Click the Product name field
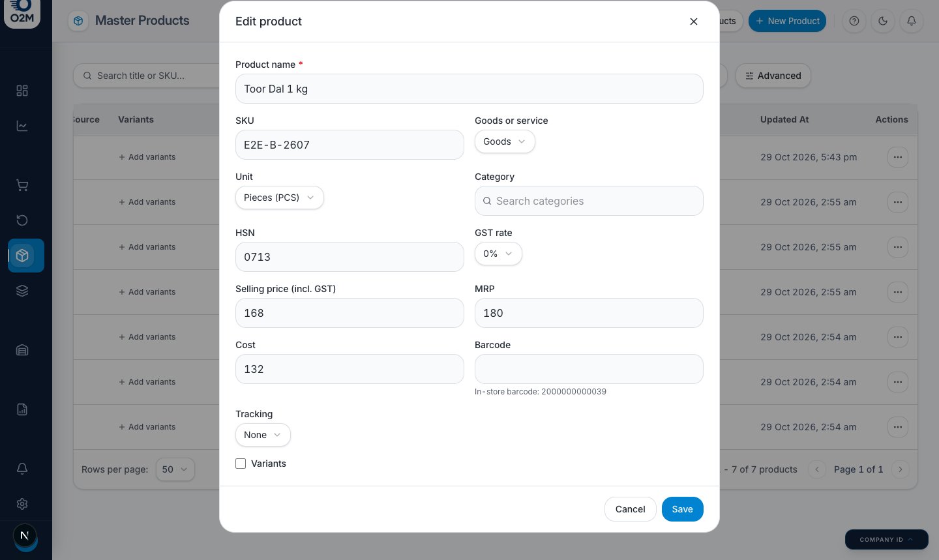939x560 pixels. coord(469,89)
